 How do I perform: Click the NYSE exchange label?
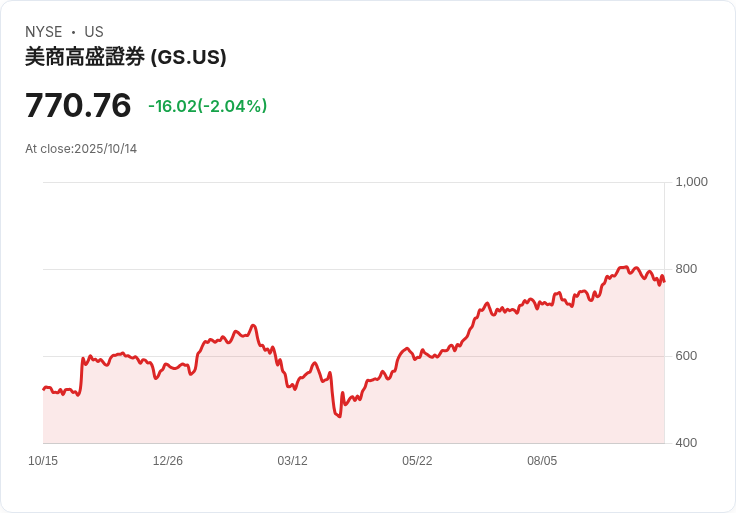(x=43, y=32)
